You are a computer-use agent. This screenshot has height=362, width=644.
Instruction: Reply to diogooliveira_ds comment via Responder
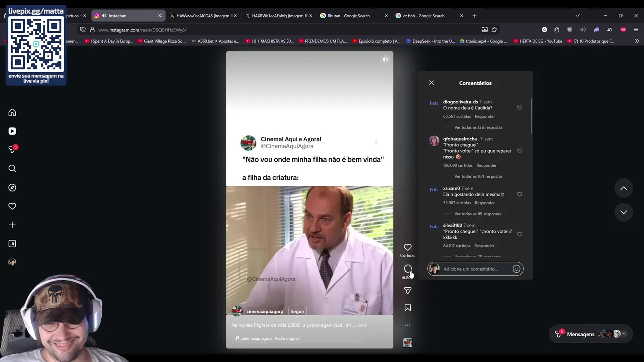pos(485,116)
